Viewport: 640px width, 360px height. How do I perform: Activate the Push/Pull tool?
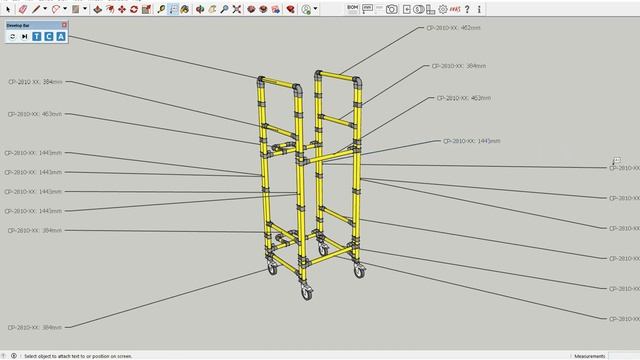tap(98, 9)
